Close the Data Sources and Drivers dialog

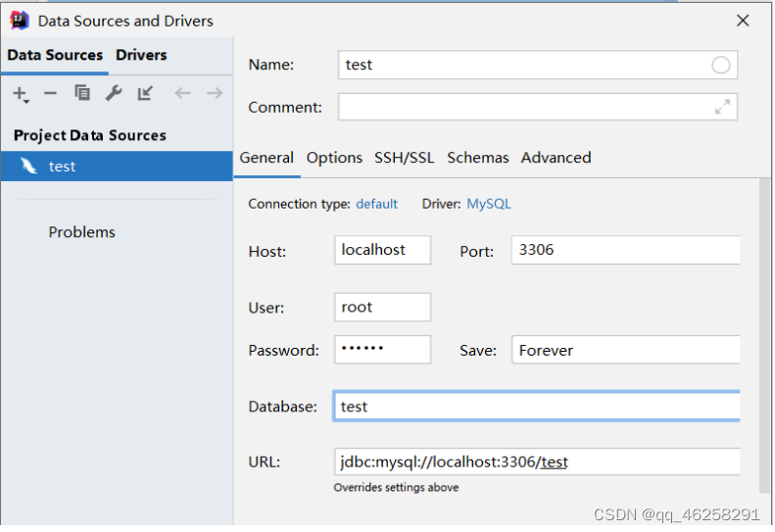tap(743, 21)
